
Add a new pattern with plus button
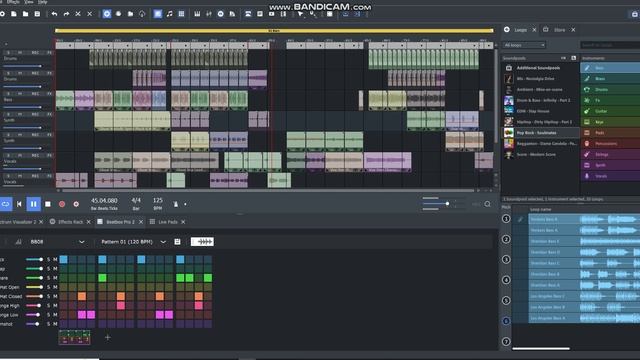pos(107,338)
